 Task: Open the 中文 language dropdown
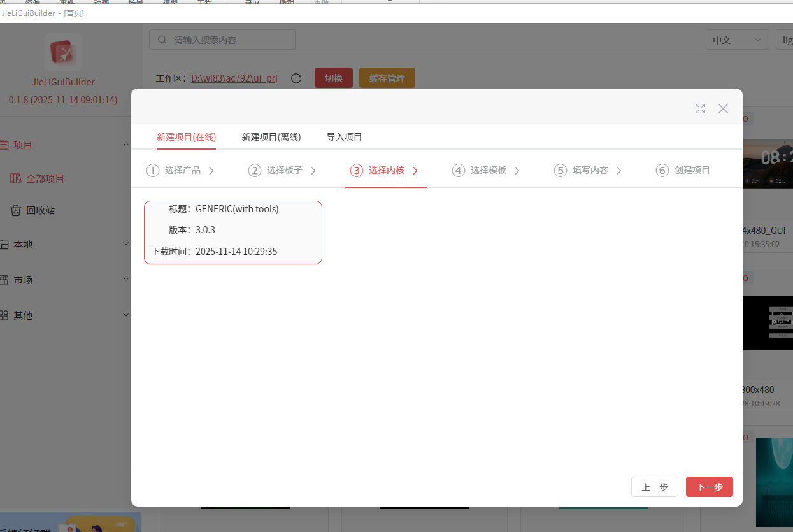pyautogui.click(x=737, y=40)
